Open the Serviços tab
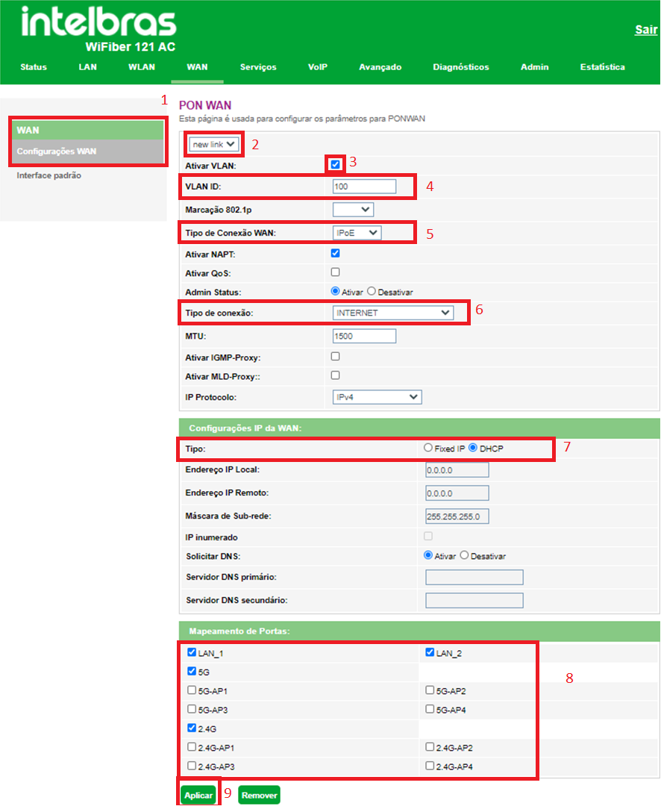The height and width of the screenshot is (812, 661). [x=258, y=67]
